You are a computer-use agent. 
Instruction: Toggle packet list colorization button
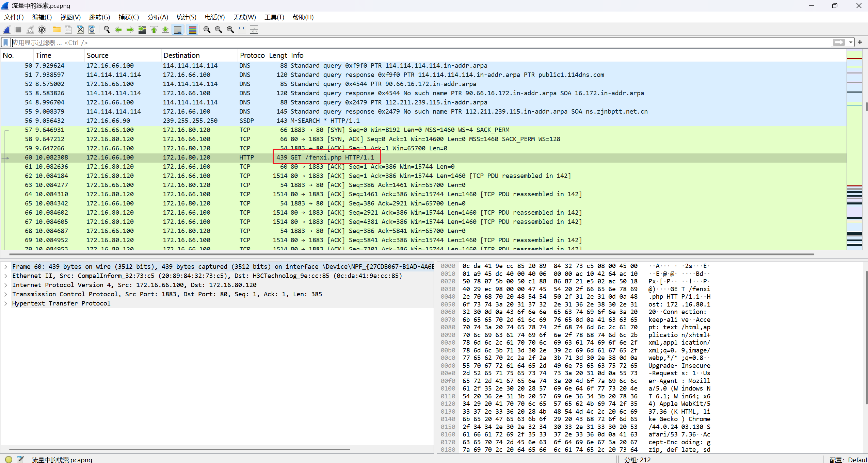click(x=193, y=30)
